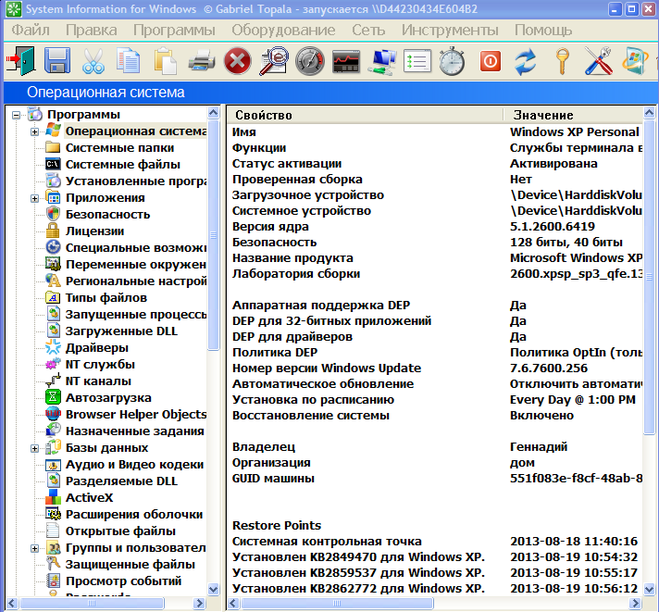Click the Copy pages toolbar icon
The height and width of the screenshot is (612, 659).
point(129,61)
